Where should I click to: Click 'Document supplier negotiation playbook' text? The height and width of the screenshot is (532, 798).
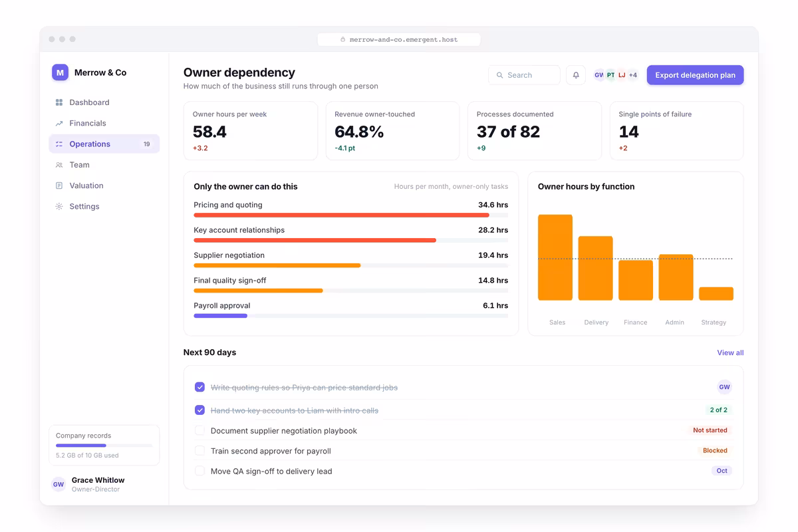pyautogui.click(x=284, y=431)
